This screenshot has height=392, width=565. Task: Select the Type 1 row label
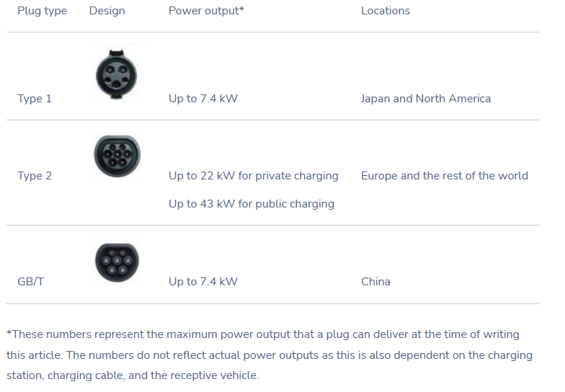pyautogui.click(x=35, y=99)
